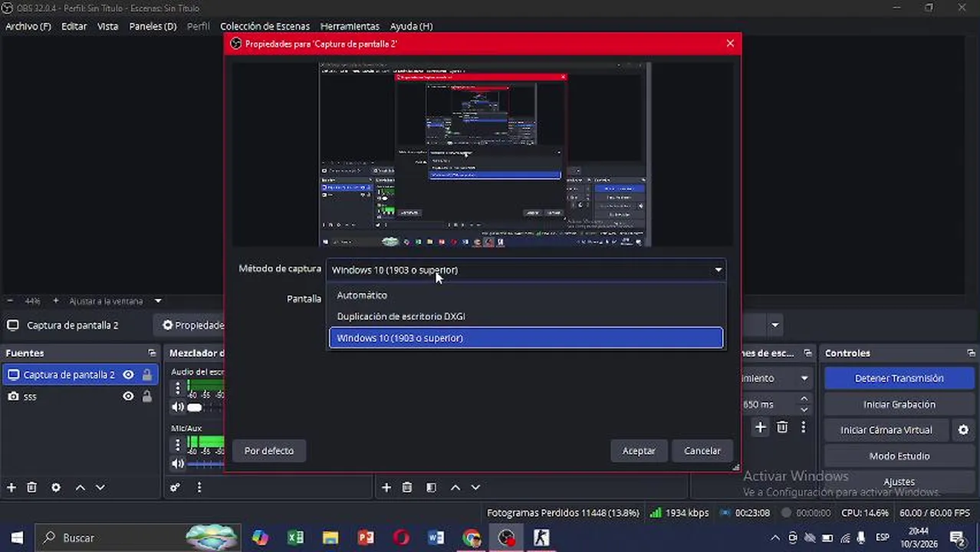The width and height of the screenshot is (980, 552).
Task: Hide the Captura de pantalla 2 source
Action: [x=128, y=375]
